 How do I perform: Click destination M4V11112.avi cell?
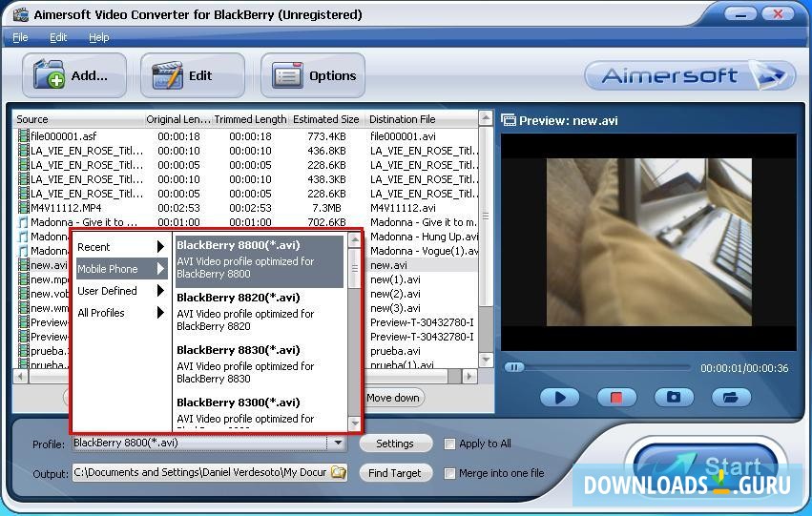tap(403, 208)
